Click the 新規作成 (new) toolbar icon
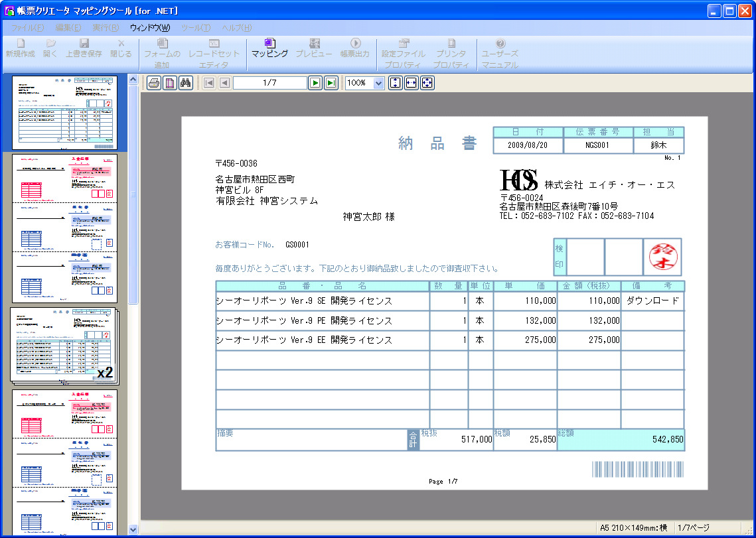756x538 pixels. coord(21,48)
